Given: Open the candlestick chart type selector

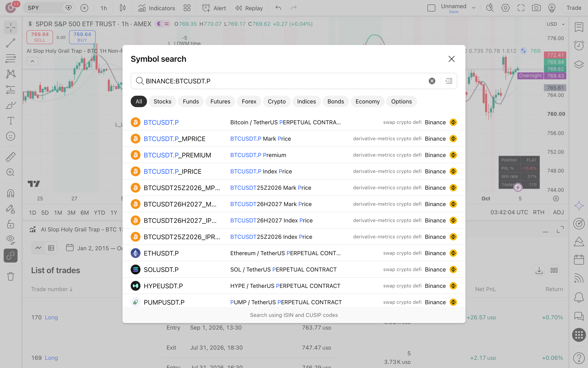Looking at the screenshot, I should click(x=123, y=8).
